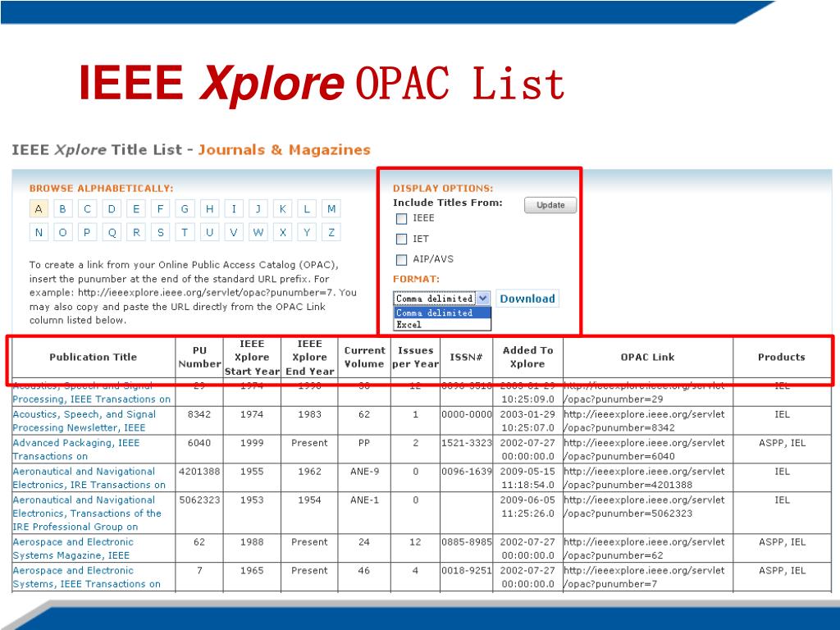Browse titles starting with letter K
Image resolution: width=840 pixels, height=630 pixels.
(282, 209)
